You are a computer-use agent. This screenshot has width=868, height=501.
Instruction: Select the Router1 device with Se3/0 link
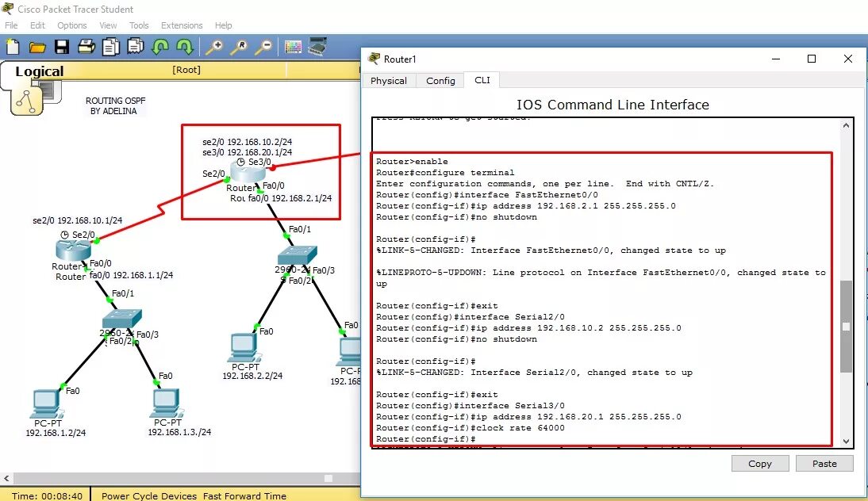click(248, 173)
